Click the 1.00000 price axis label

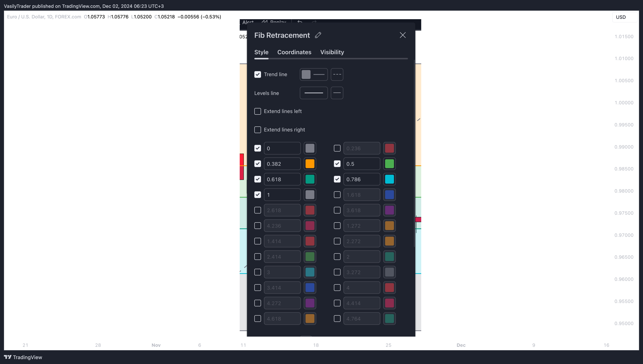coord(624,103)
